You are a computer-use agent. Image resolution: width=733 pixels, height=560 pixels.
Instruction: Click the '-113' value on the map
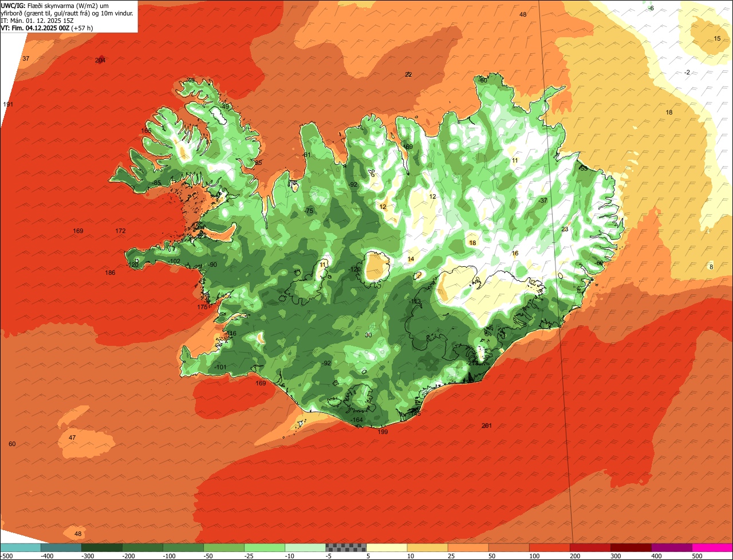[415, 301]
